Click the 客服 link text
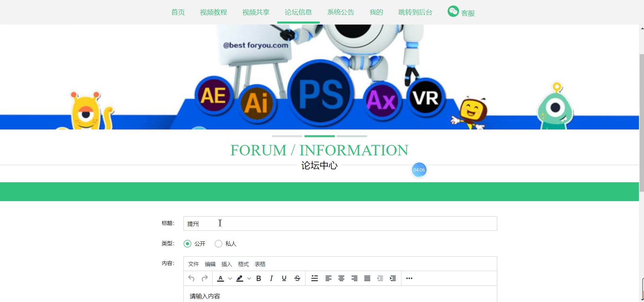 tap(468, 13)
